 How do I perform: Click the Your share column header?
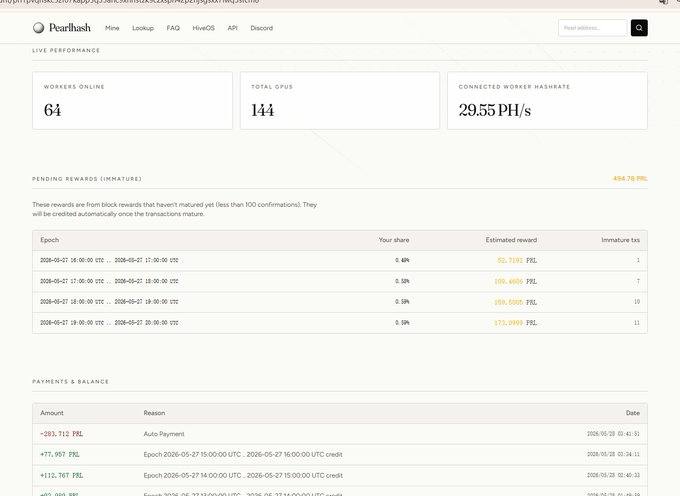pos(394,240)
